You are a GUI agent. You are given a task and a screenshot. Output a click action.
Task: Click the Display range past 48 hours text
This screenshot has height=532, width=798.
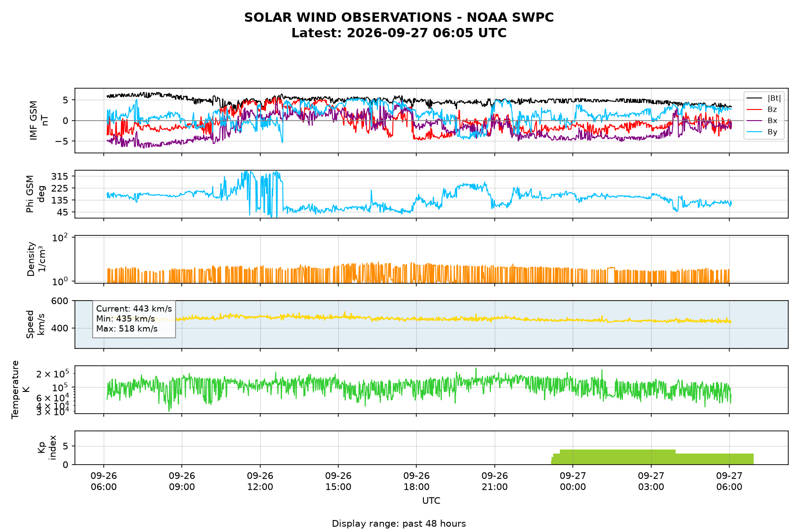coord(399,524)
